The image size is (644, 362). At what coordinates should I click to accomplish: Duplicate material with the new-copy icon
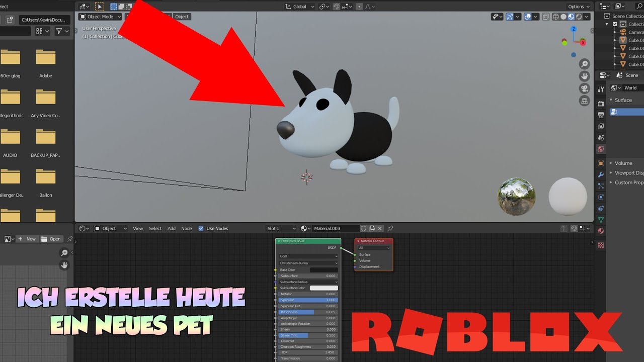[x=372, y=228]
